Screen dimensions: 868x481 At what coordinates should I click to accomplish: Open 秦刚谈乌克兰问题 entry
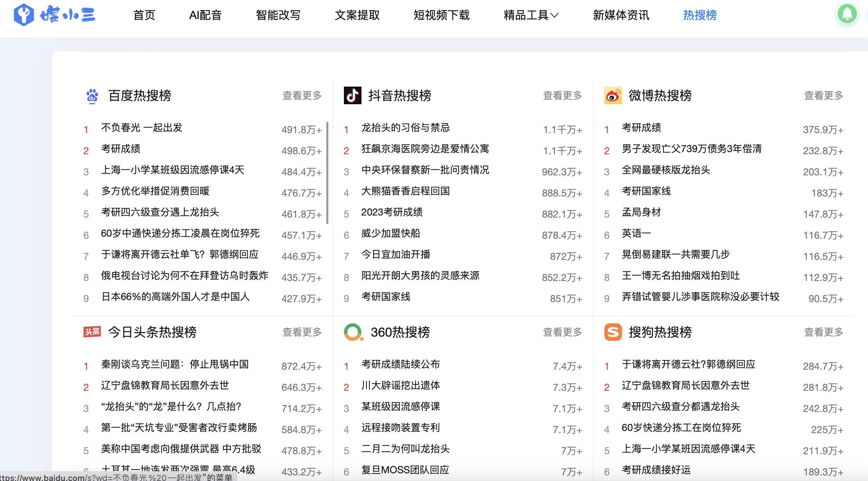pos(175,364)
